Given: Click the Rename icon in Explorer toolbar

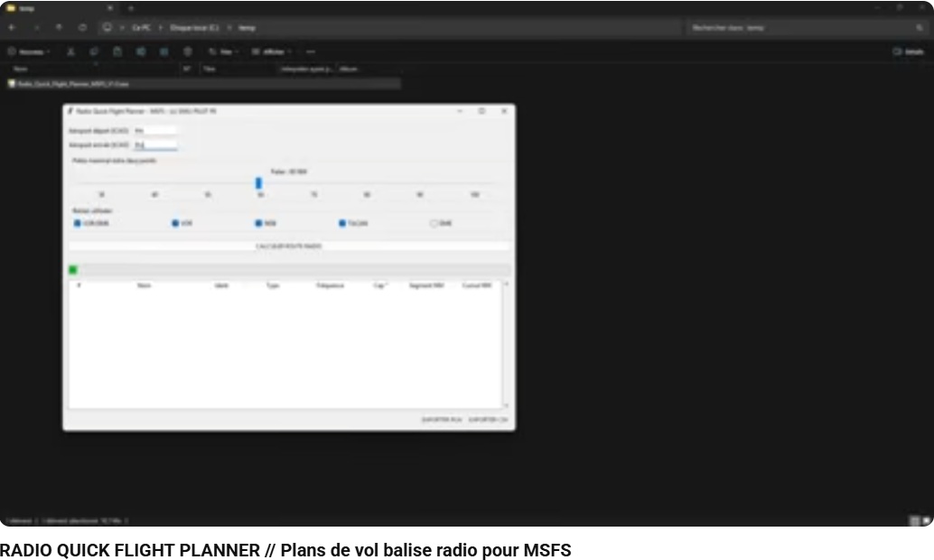Looking at the screenshot, I should (x=141, y=51).
